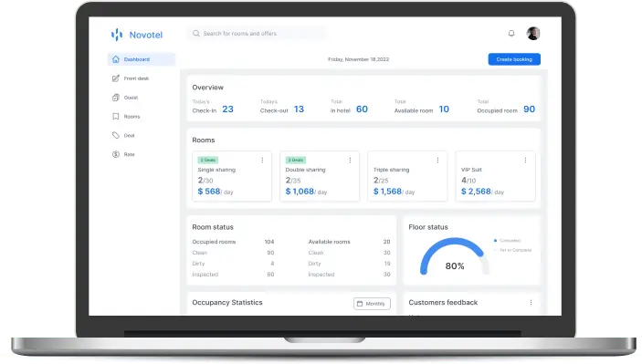Focus the rooms and offers search field

coord(258,34)
